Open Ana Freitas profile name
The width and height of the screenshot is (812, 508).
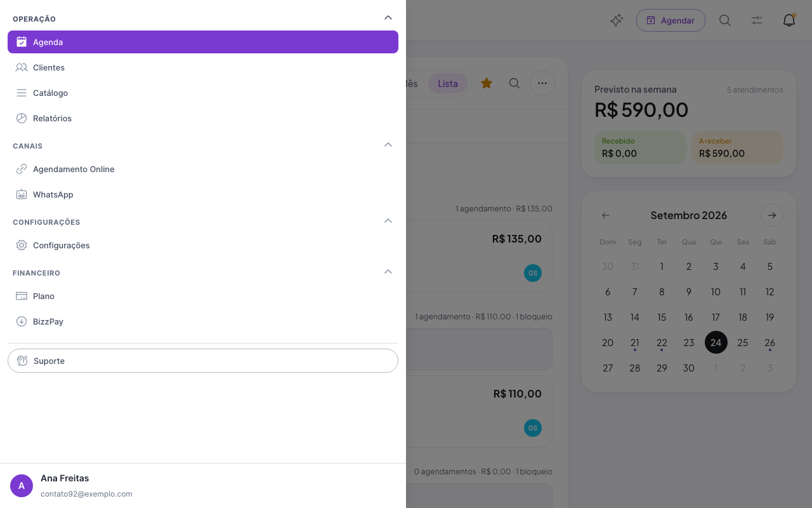tap(65, 478)
